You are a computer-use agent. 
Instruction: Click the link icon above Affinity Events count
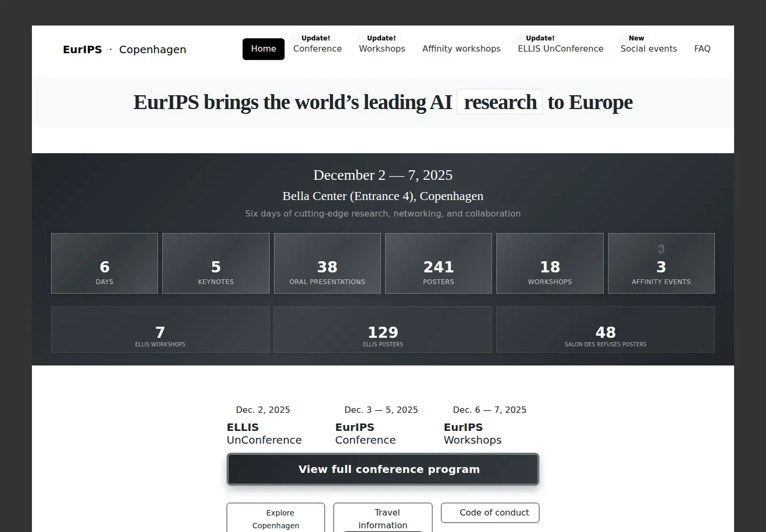tap(661, 249)
